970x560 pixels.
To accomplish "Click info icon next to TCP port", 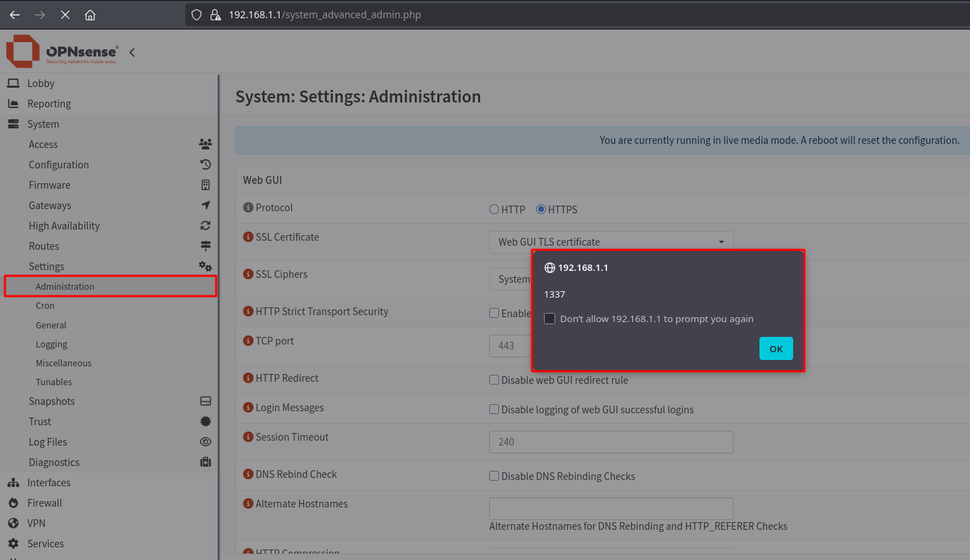I will (x=248, y=341).
